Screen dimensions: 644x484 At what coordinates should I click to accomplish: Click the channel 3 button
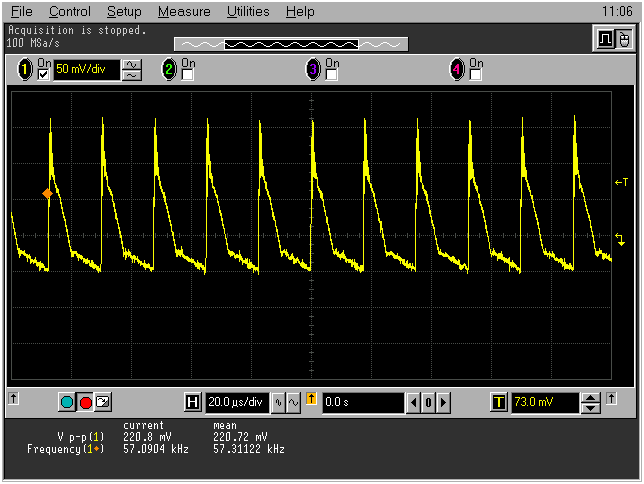coord(313,70)
